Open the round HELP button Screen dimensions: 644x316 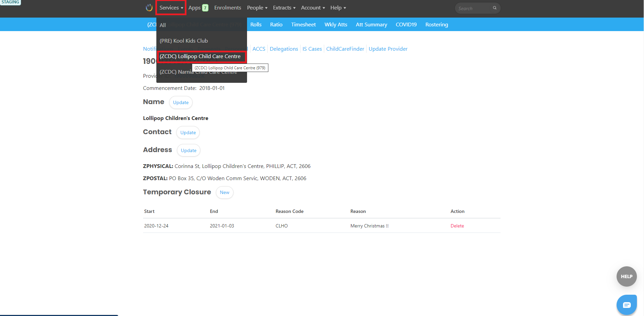pos(626,276)
